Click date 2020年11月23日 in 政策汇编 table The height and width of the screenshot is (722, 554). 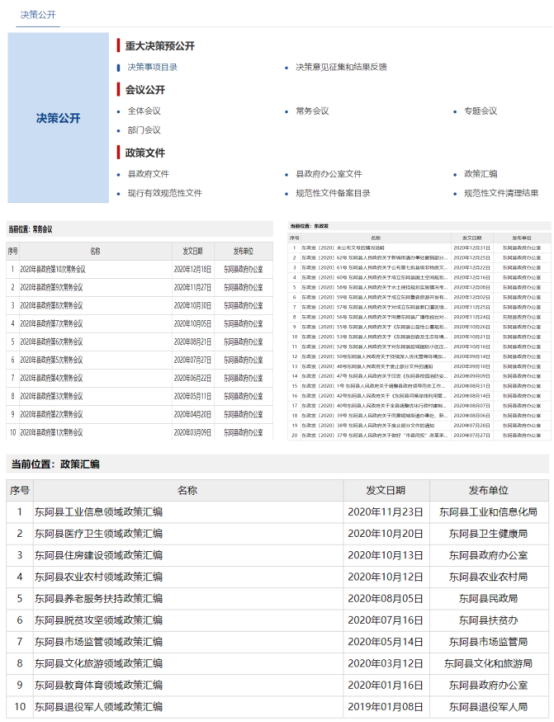pyautogui.click(x=385, y=512)
